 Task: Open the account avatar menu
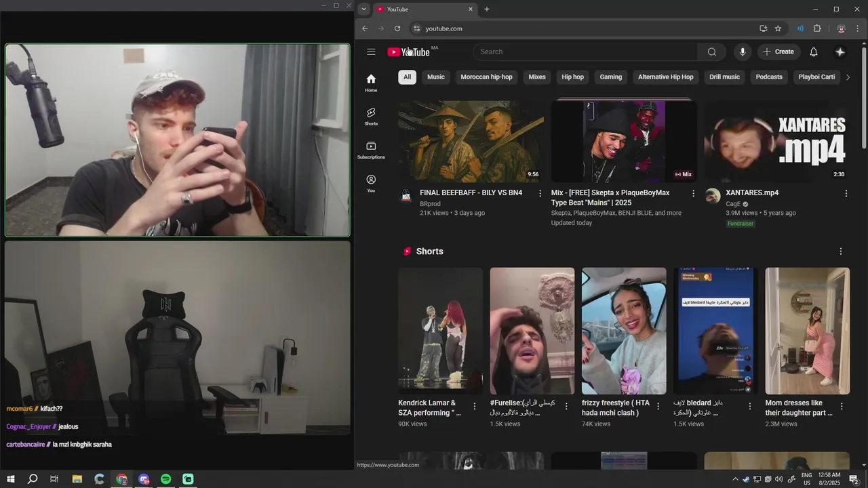(x=840, y=52)
